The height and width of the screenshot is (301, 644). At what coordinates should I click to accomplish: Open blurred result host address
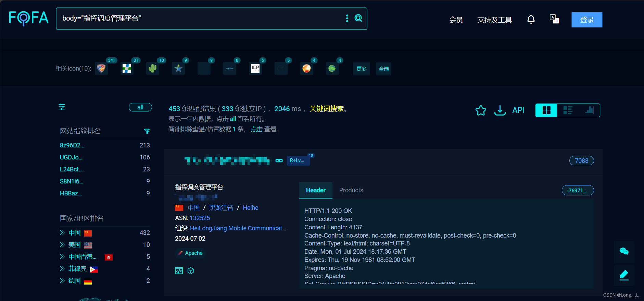coord(227,160)
